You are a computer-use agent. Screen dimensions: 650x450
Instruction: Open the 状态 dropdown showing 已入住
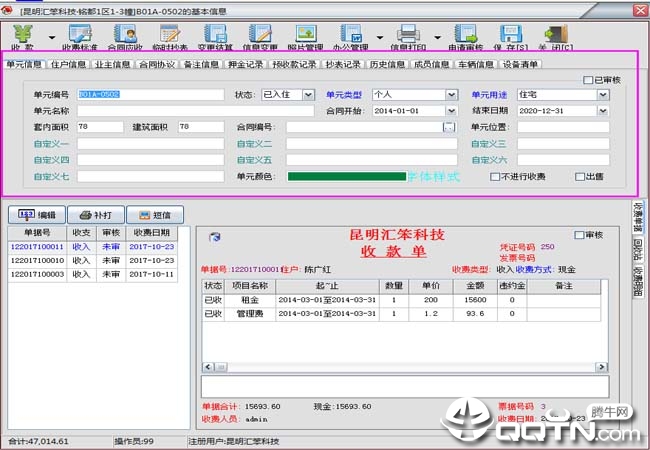308,95
